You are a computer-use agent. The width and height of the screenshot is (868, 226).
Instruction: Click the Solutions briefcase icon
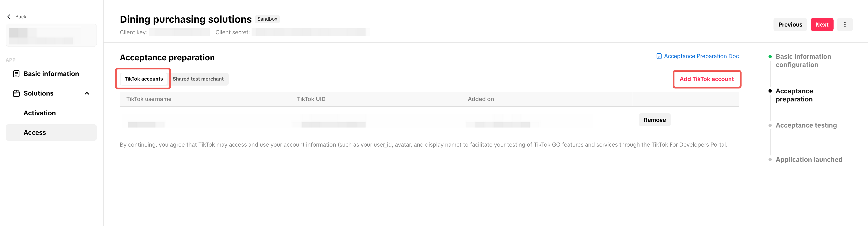(16, 93)
